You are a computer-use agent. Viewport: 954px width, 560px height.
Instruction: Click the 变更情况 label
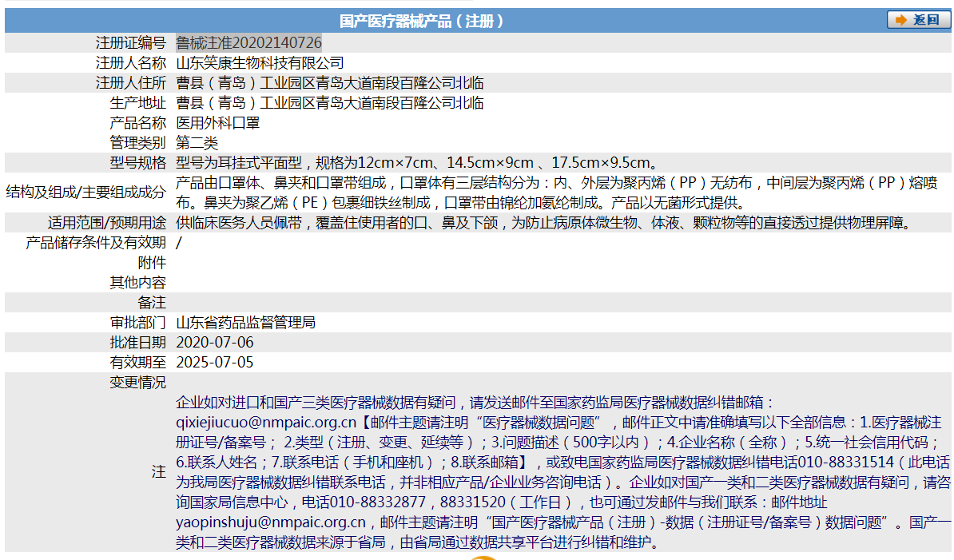coord(137,383)
